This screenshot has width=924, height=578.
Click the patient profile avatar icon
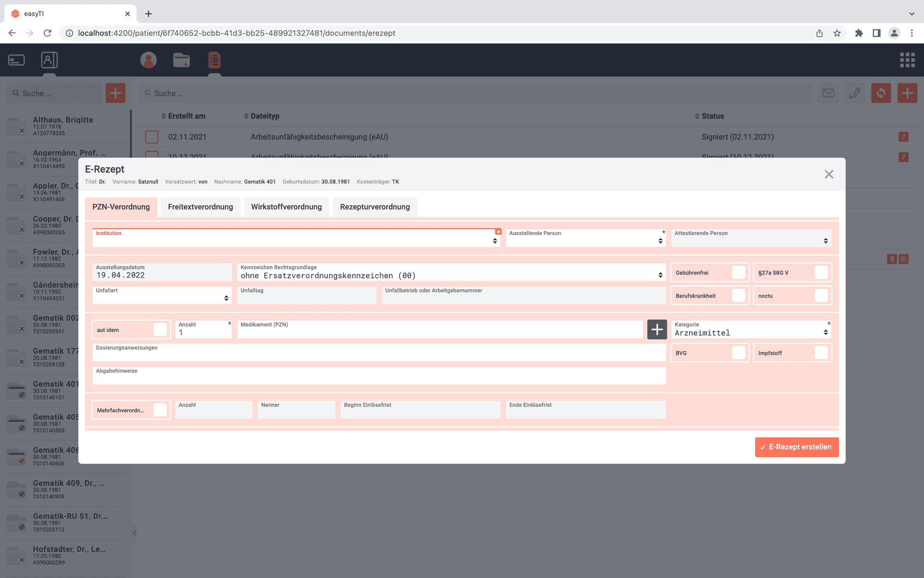click(x=148, y=60)
